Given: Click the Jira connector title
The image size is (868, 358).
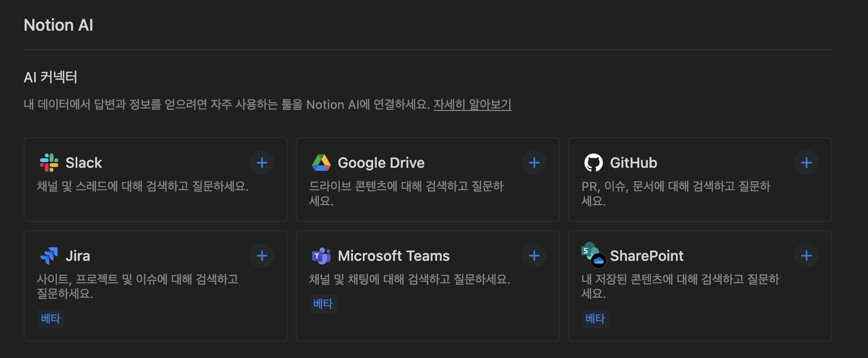Looking at the screenshot, I should pos(78,256).
